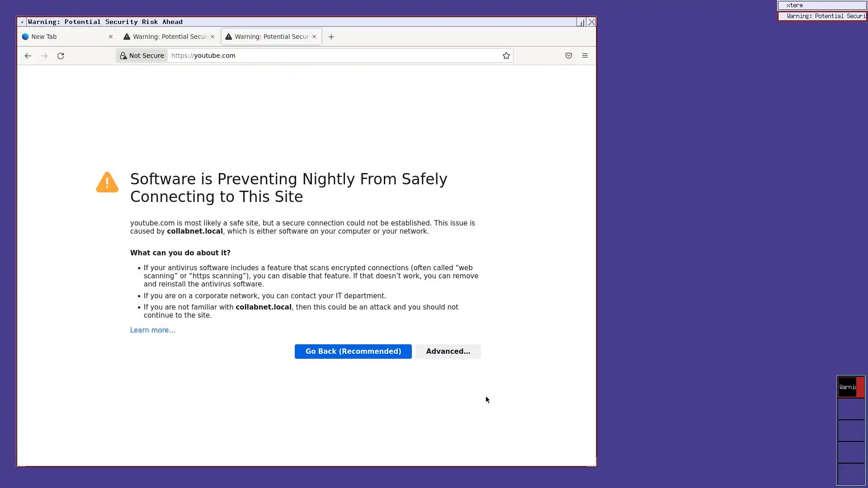This screenshot has width=868, height=488.
Task: Reload the current page
Action: 61,56
